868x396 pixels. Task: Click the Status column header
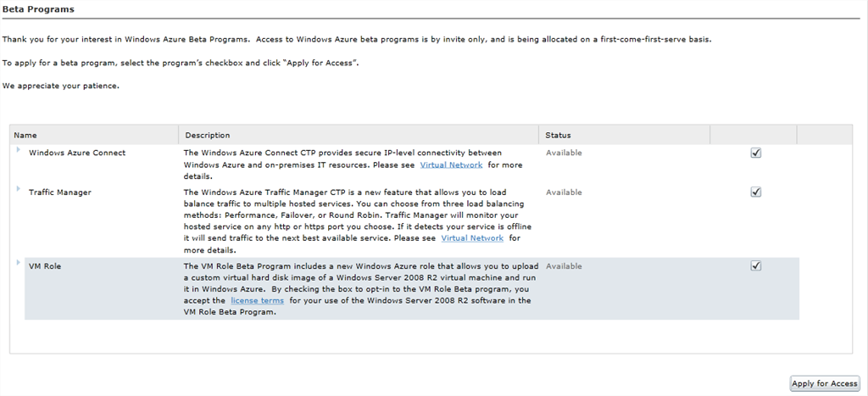pyautogui.click(x=558, y=135)
